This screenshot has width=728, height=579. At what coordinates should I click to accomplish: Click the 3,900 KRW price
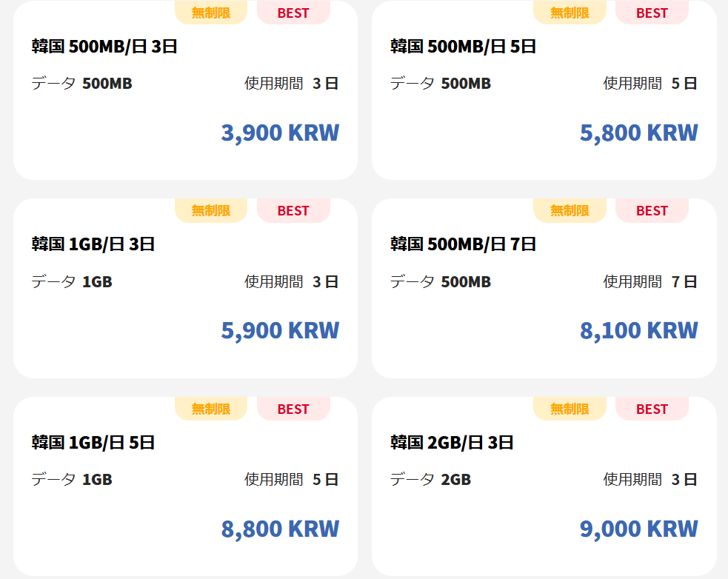point(280,133)
